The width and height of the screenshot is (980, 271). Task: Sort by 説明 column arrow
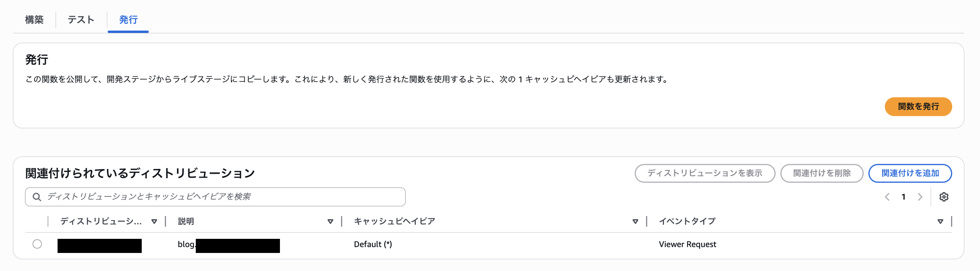(x=330, y=222)
